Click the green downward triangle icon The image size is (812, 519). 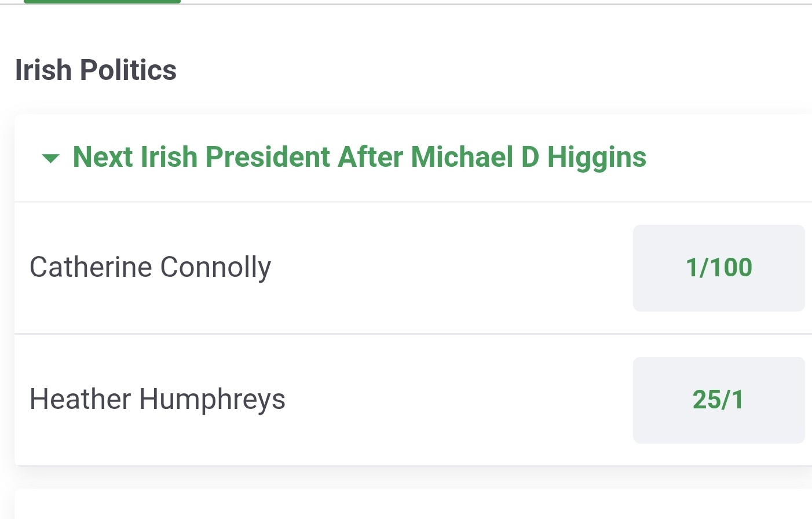click(x=51, y=158)
